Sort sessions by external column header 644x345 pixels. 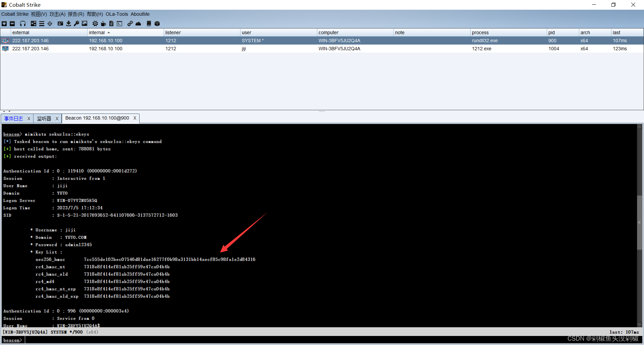point(49,32)
